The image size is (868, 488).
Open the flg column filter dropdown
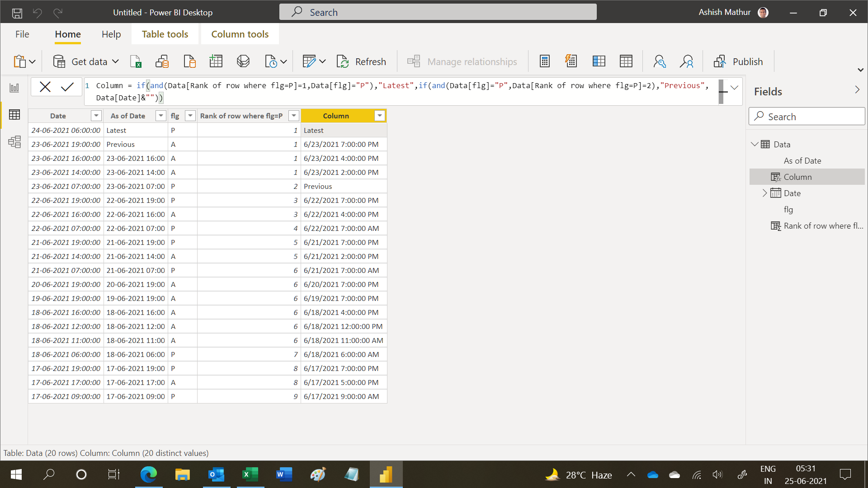(x=190, y=116)
